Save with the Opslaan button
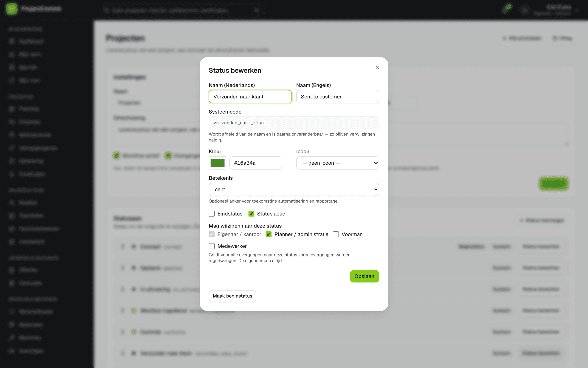The width and height of the screenshot is (588, 368). click(x=364, y=276)
